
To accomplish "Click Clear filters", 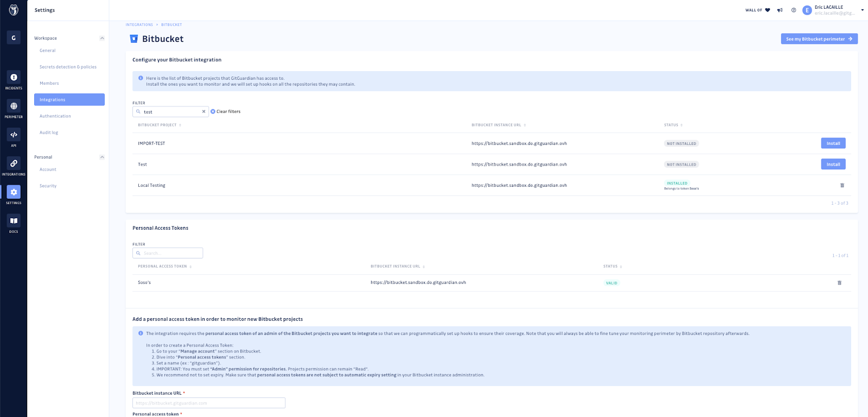I will tap(225, 111).
